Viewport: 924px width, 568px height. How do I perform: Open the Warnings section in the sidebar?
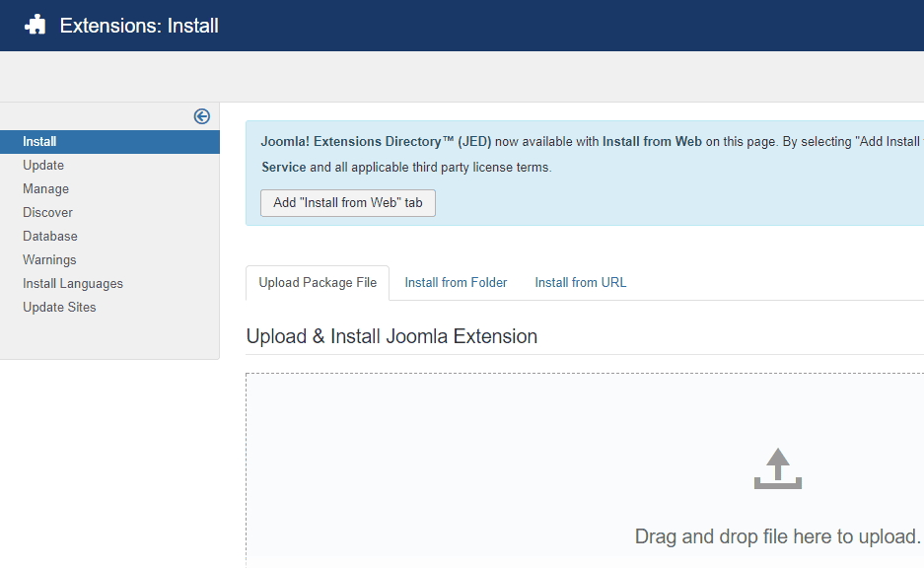point(49,259)
